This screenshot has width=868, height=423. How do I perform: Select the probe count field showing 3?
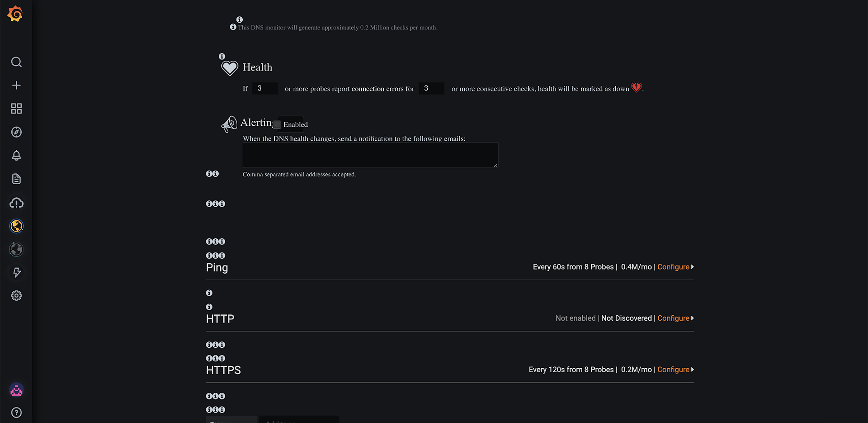click(265, 88)
